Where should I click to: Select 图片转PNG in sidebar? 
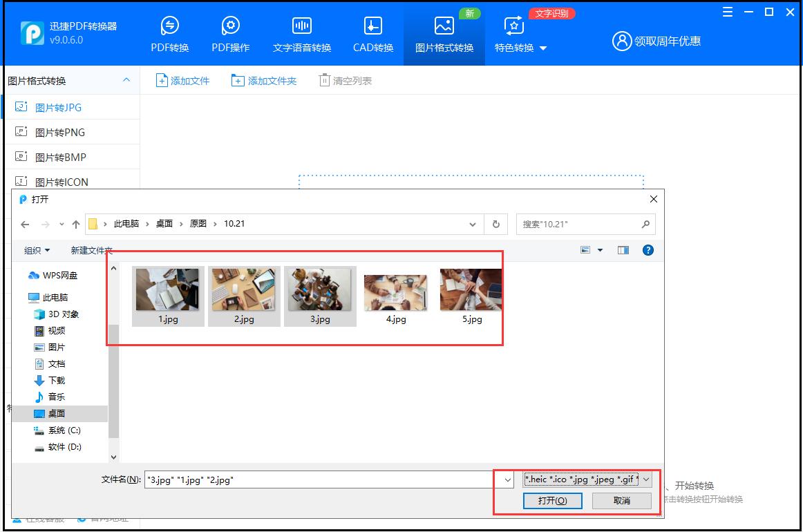[x=72, y=132]
